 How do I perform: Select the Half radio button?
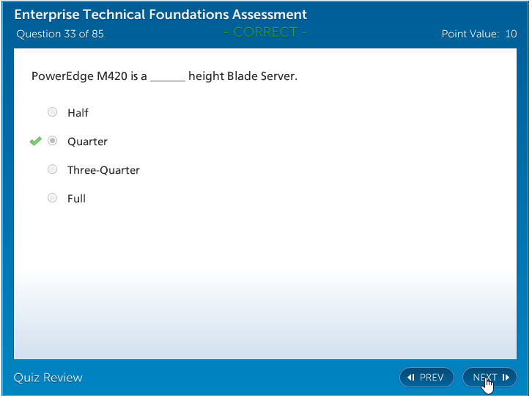(52, 112)
